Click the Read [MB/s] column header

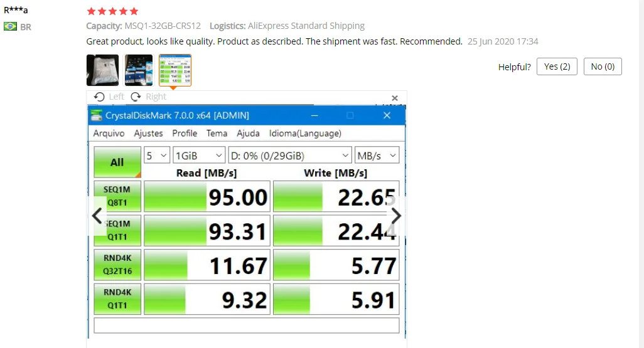click(x=207, y=173)
